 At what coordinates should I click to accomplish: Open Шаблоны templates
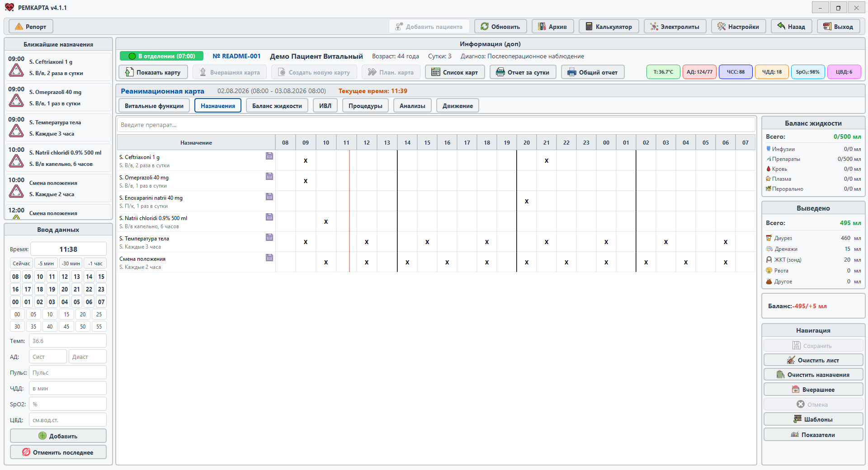point(813,419)
